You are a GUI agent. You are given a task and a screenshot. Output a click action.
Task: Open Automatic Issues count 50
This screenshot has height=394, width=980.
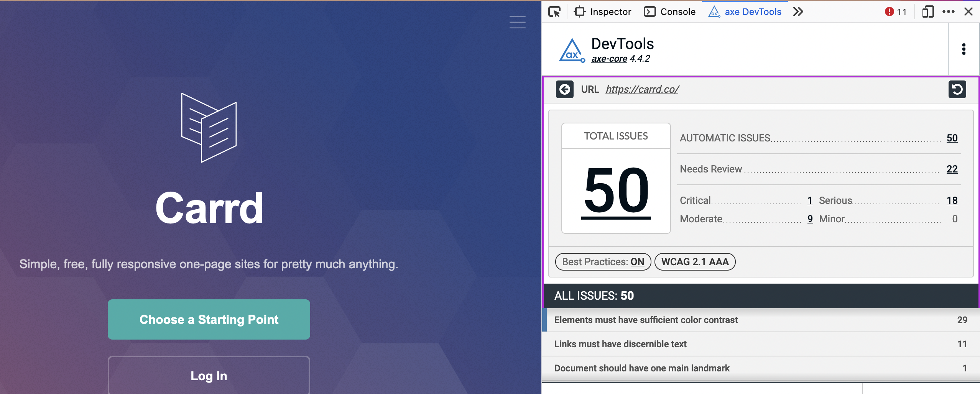pos(952,138)
